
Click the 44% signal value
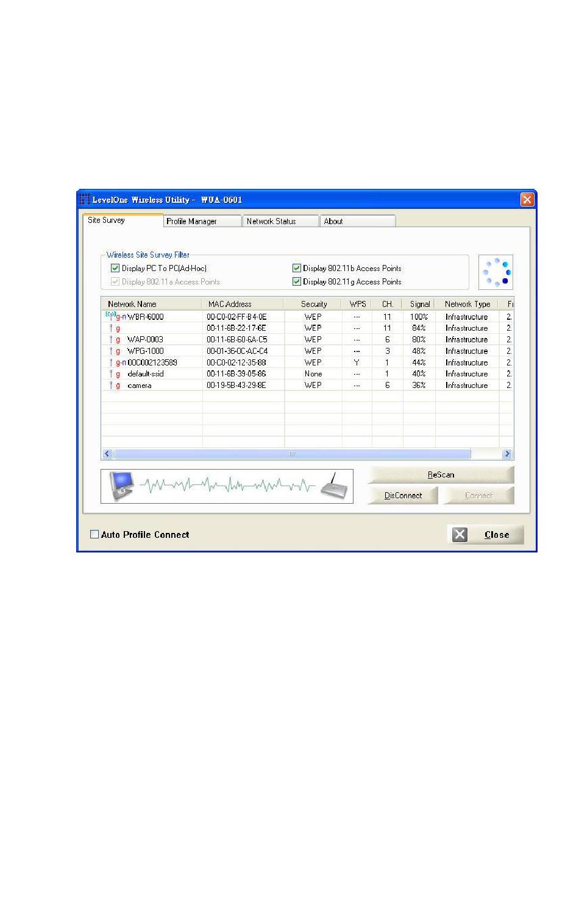click(x=419, y=362)
